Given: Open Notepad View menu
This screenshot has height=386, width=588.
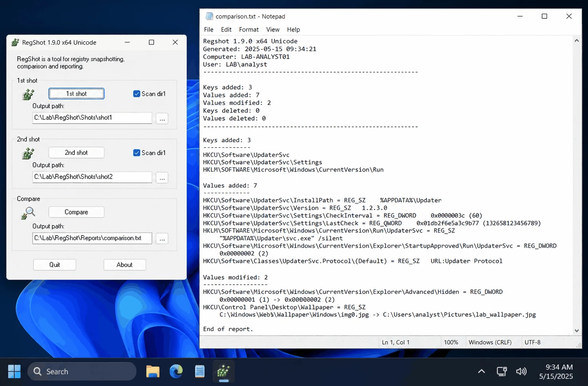Looking at the screenshot, I should pos(273,30).
